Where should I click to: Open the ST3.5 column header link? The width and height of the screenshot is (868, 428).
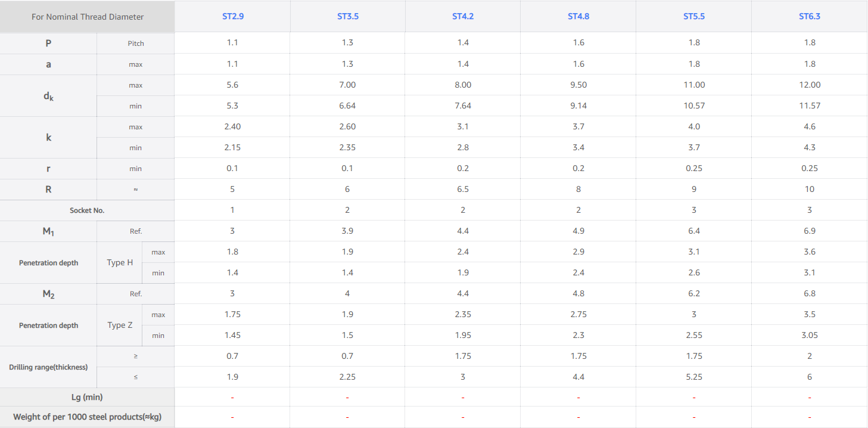pos(348,16)
